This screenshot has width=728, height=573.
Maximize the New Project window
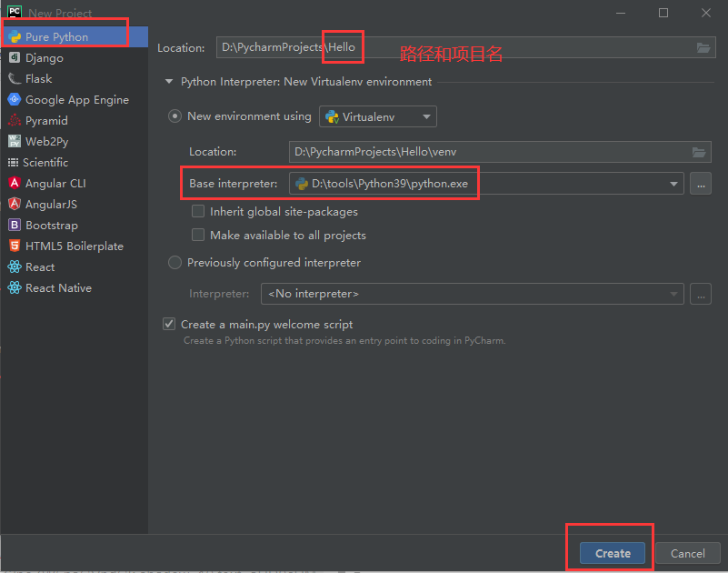point(663,13)
